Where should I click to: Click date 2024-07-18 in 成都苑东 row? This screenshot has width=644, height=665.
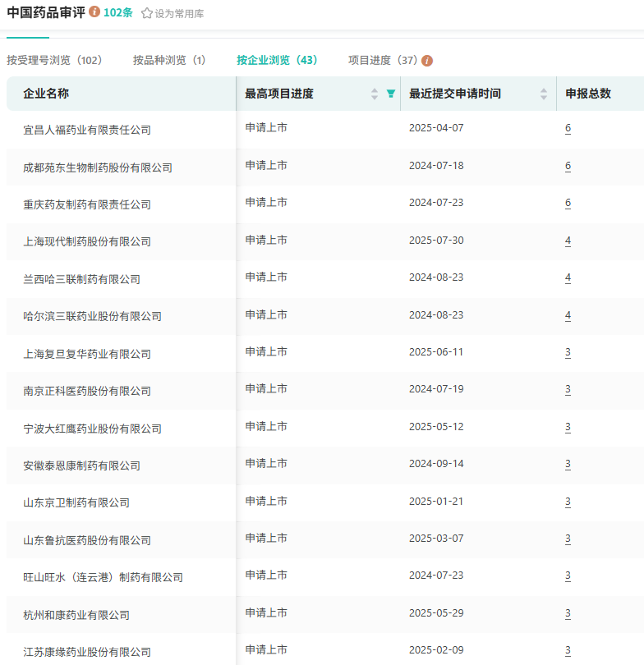436,165
